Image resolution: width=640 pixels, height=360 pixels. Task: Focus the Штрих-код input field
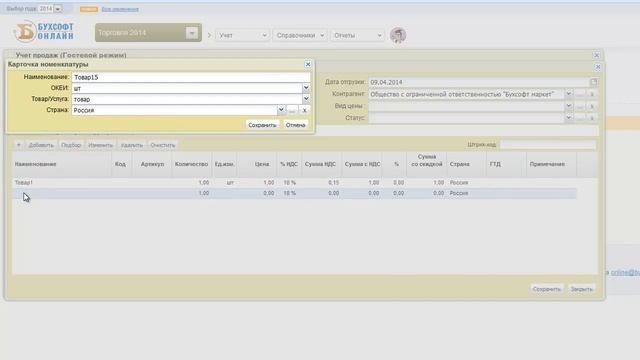coord(547,144)
